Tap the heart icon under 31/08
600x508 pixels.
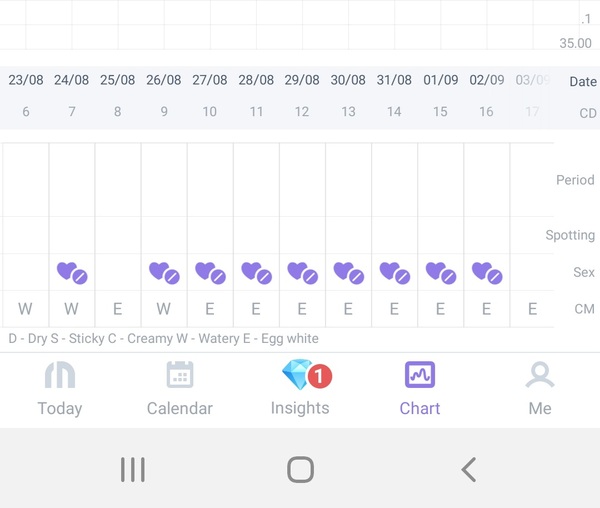[395, 273]
